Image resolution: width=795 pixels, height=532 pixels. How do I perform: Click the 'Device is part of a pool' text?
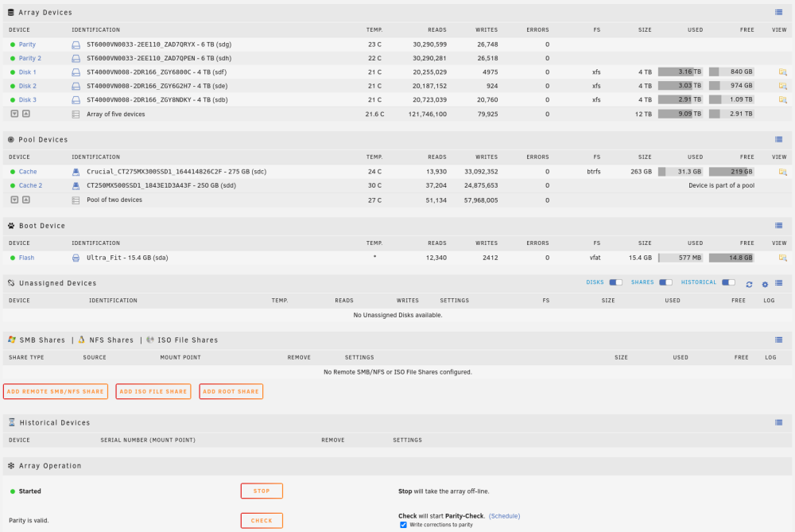pyautogui.click(x=721, y=185)
